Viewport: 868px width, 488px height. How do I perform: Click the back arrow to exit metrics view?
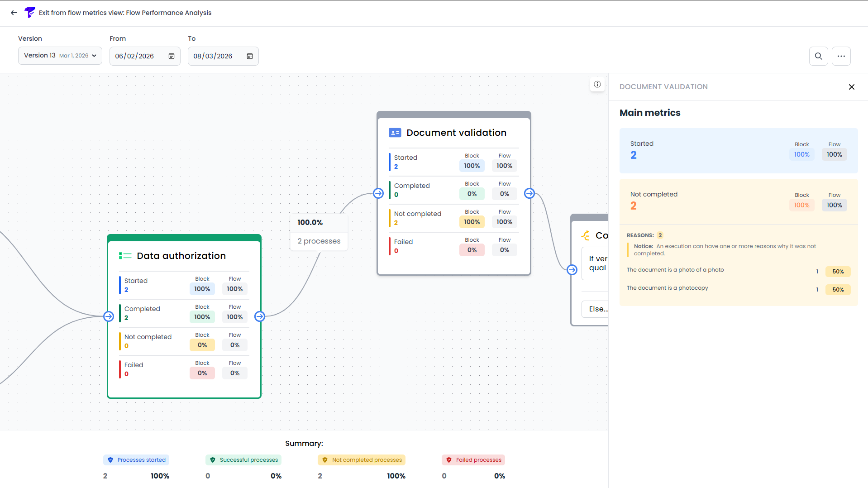[x=14, y=13]
